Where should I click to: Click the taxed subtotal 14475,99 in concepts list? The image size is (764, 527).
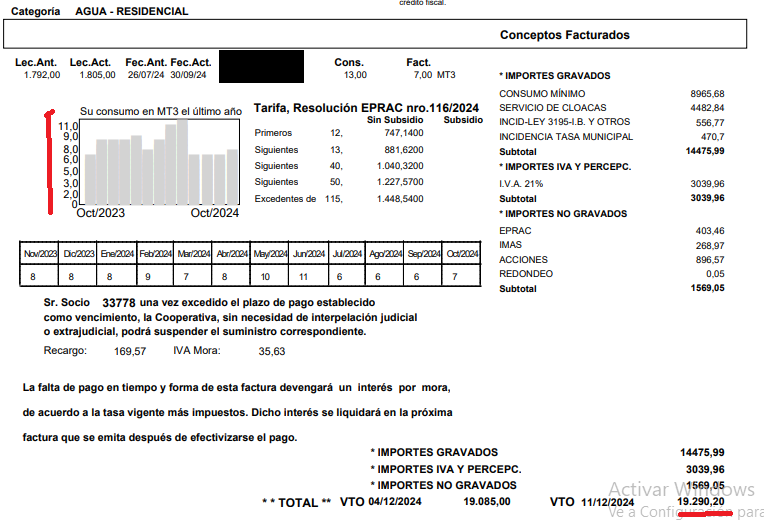tap(705, 151)
